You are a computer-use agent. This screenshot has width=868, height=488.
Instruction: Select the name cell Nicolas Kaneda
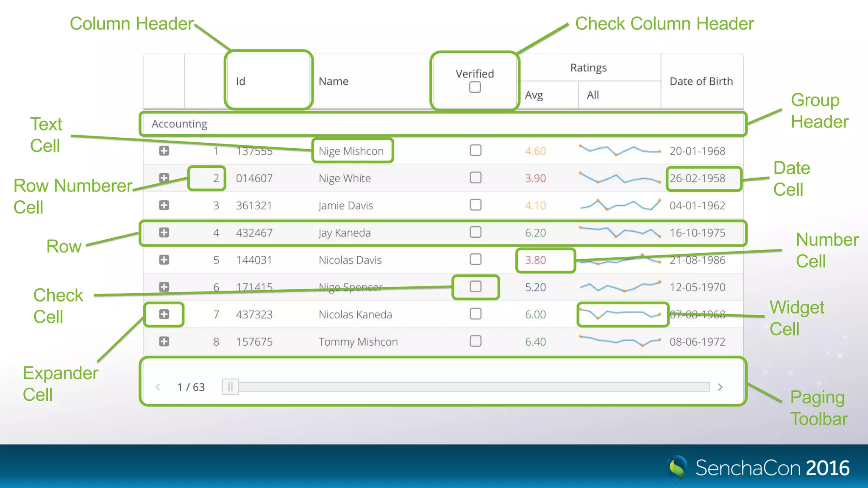click(x=356, y=314)
